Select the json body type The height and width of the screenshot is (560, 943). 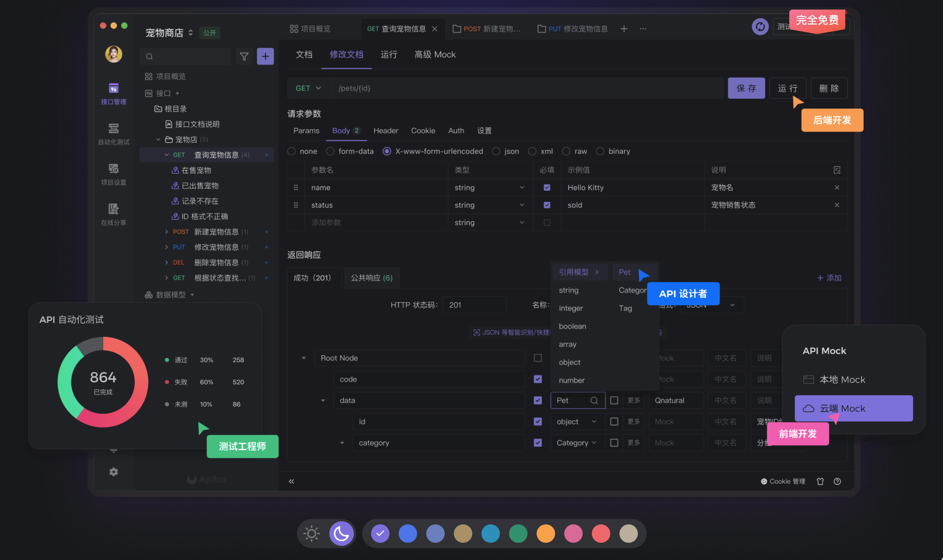click(496, 151)
